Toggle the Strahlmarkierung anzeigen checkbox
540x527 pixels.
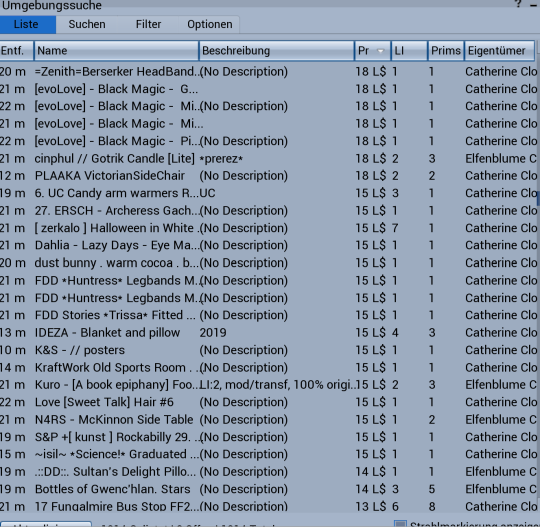pos(400,524)
